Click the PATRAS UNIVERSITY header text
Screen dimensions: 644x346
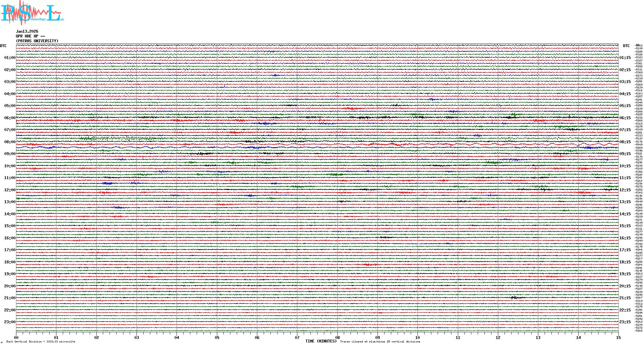click(x=37, y=41)
